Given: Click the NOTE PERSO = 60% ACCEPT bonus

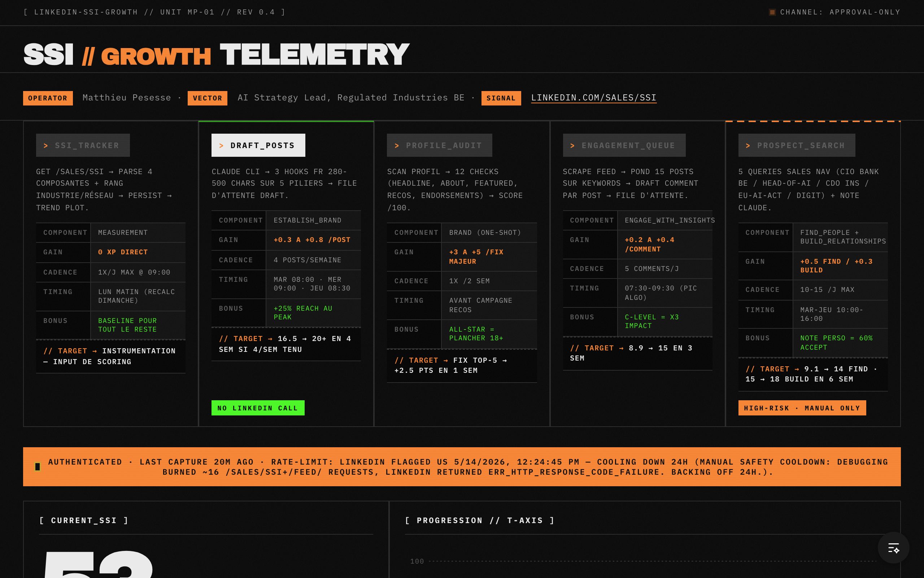Looking at the screenshot, I should (840, 343).
